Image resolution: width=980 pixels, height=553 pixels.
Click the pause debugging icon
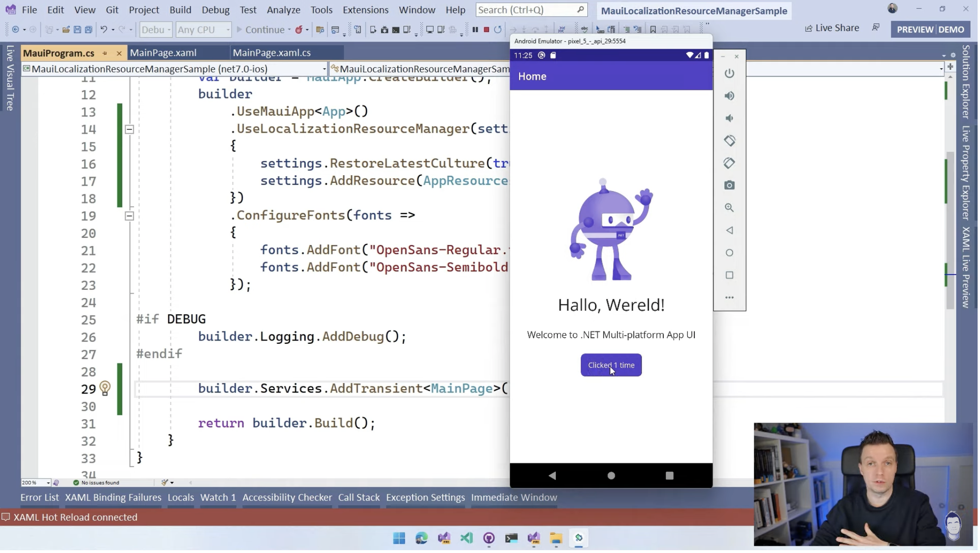tap(475, 29)
